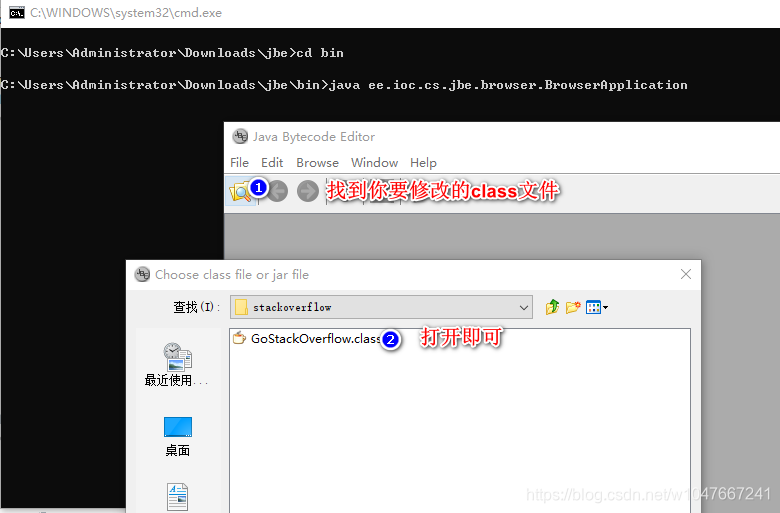
Task: Open the File menu in Java Bytecode Editor
Action: (239, 163)
